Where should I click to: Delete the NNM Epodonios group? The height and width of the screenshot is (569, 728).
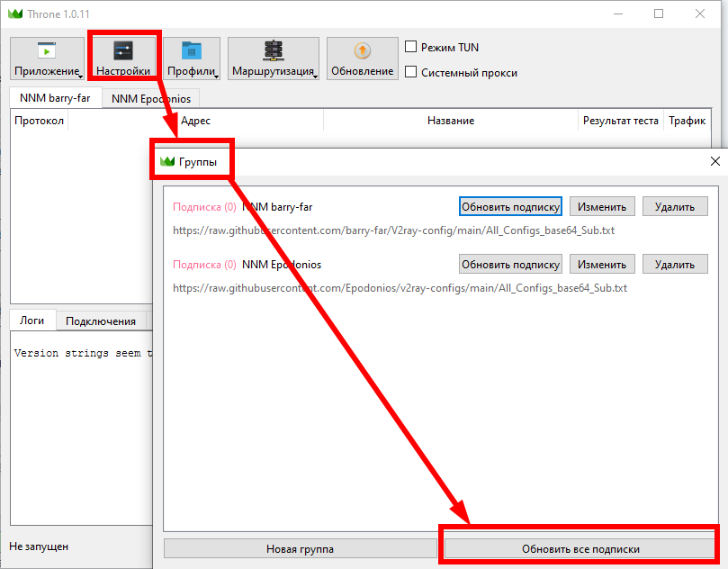675,265
